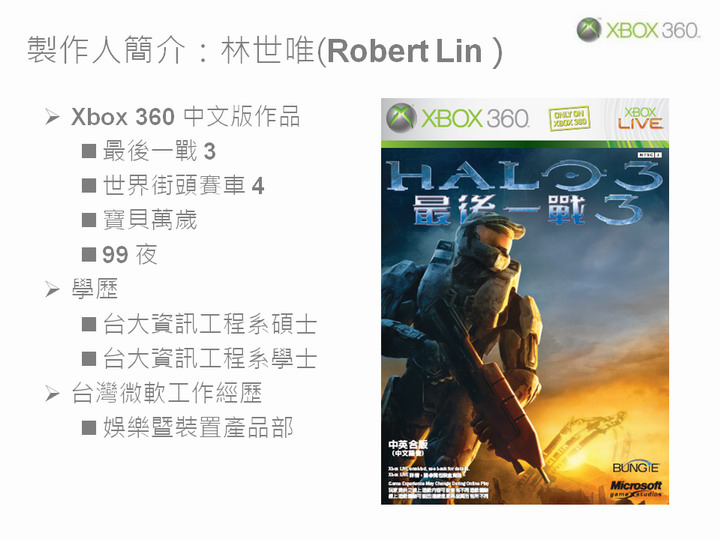
Task: Click the slide title with Robert Lin
Action: click(264, 51)
